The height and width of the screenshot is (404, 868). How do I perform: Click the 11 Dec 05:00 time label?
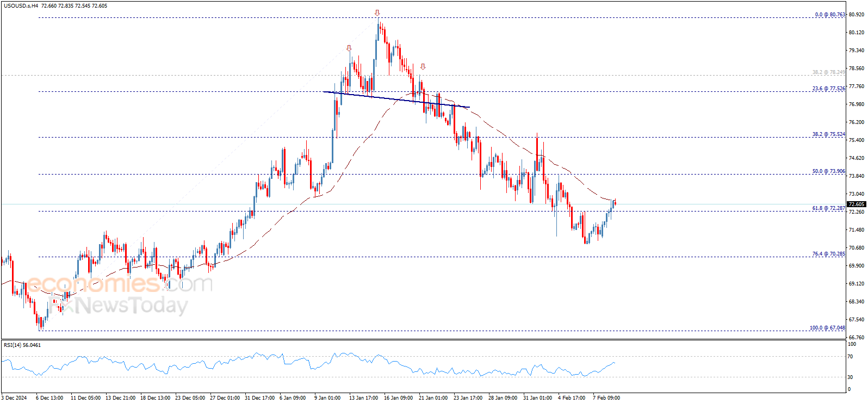click(85, 398)
